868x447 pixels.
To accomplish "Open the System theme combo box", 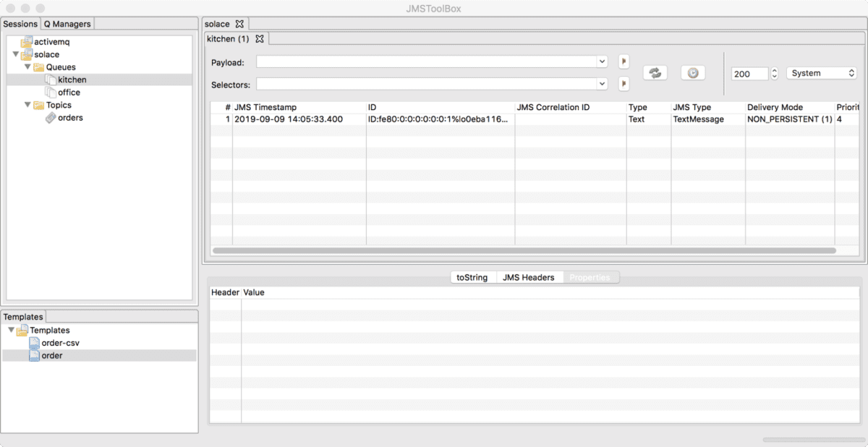I will point(821,72).
